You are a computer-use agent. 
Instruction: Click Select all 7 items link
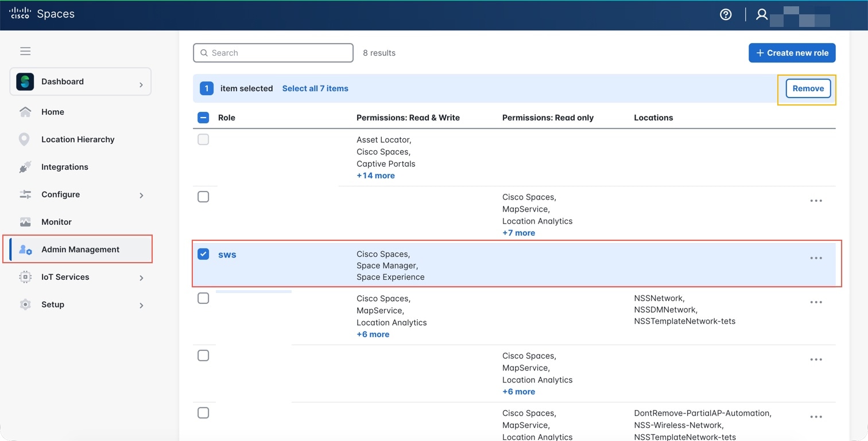point(315,88)
